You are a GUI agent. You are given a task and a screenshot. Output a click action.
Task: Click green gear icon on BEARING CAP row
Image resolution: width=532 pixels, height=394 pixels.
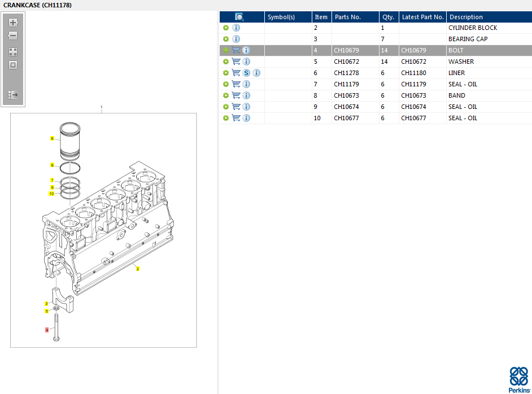click(226, 39)
